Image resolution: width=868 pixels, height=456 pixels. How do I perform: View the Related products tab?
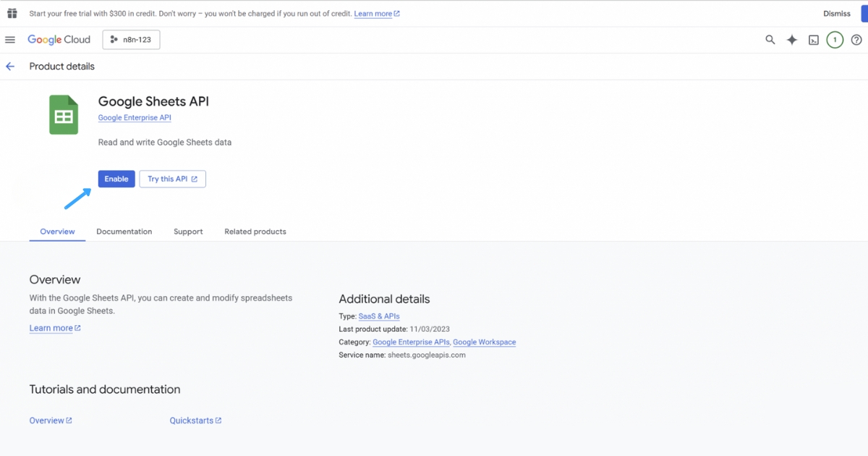click(x=255, y=232)
